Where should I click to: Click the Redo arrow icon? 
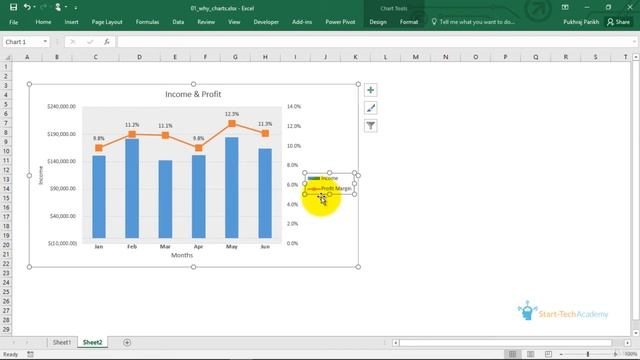[x=43, y=7]
